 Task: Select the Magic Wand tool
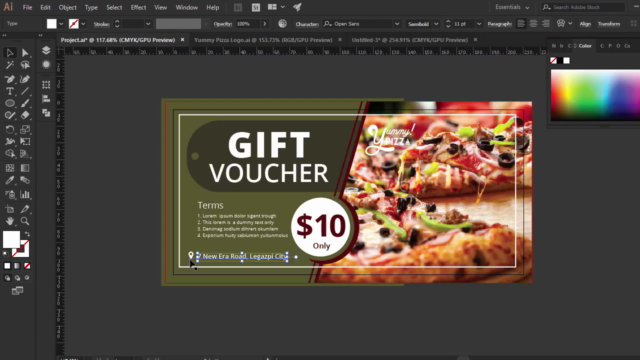coord(10,65)
